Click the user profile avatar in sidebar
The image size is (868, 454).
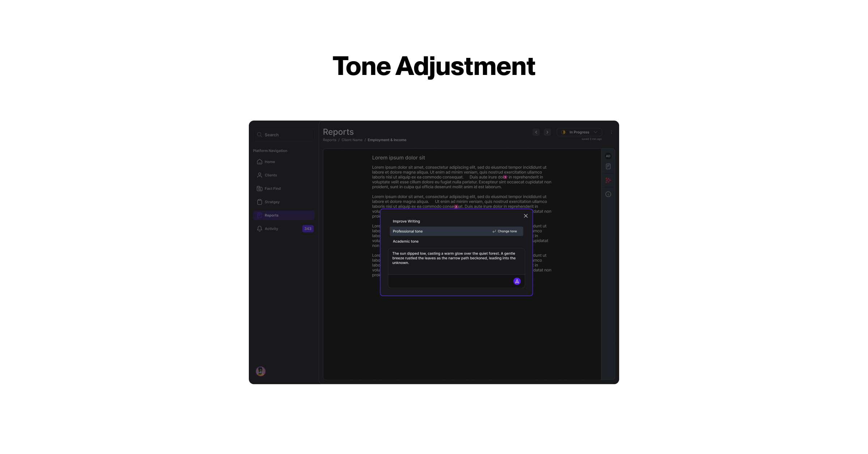click(x=260, y=371)
